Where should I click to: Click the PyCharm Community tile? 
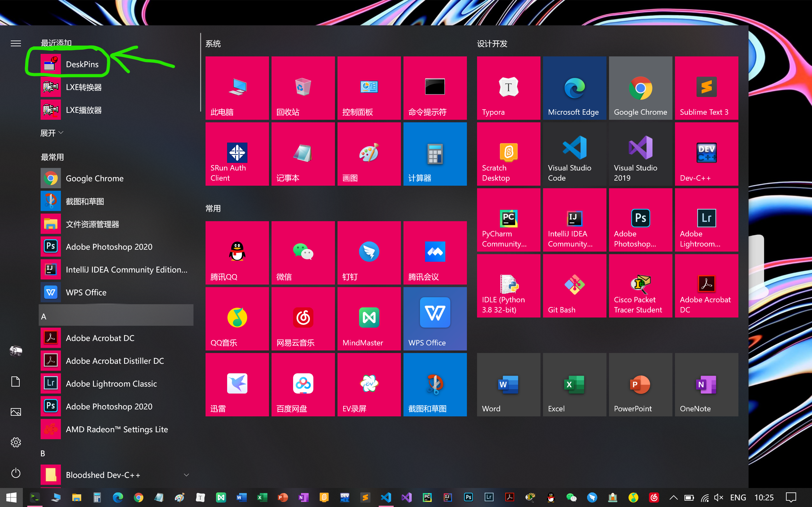click(508, 220)
